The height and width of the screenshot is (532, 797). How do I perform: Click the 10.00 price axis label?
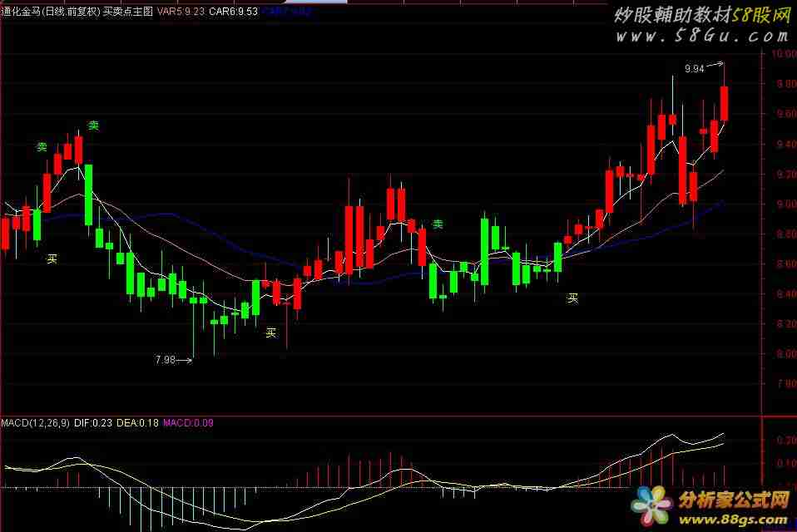tap(784, 54)
